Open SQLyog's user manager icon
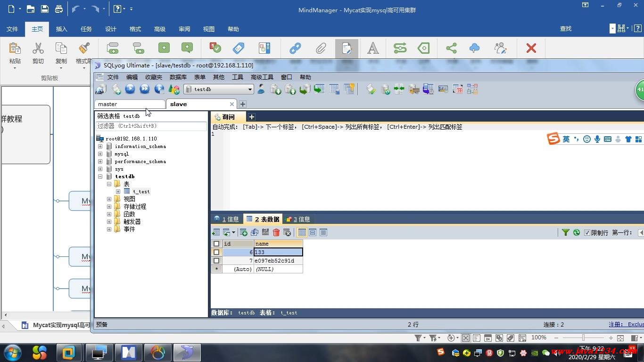644x362 pixels. pyautogui.click(x=261, y=89)
